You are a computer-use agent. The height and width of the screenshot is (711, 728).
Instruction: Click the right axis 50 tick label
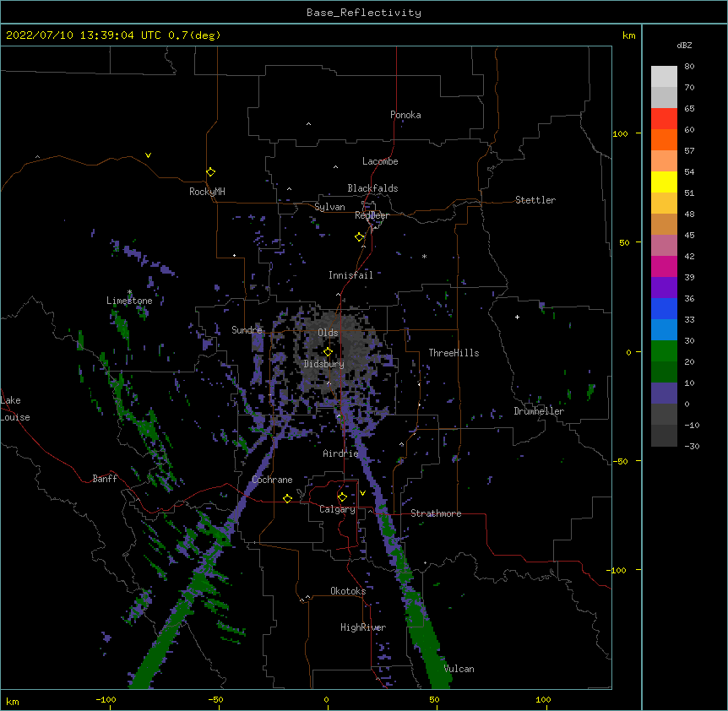pyautogui.click(x=624, y=242)
